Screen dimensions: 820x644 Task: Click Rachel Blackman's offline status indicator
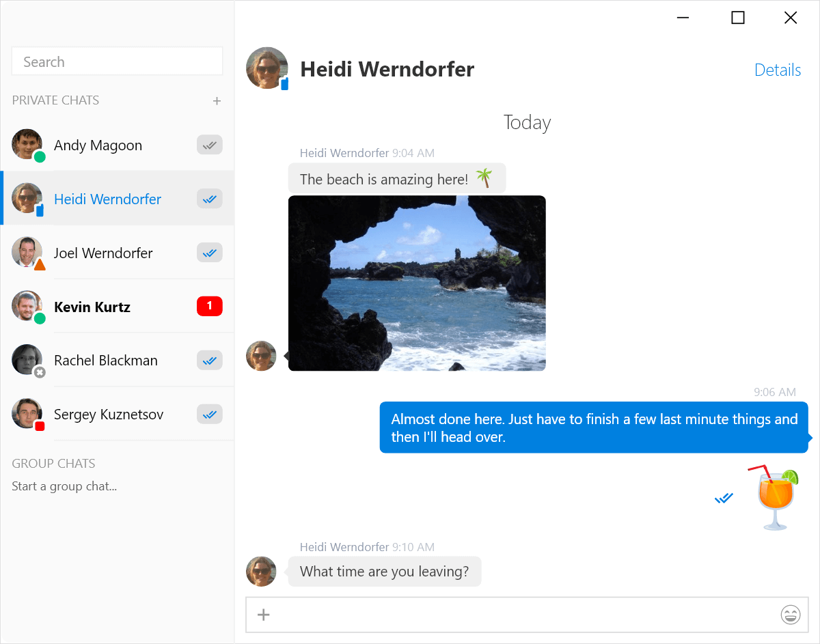40,372
